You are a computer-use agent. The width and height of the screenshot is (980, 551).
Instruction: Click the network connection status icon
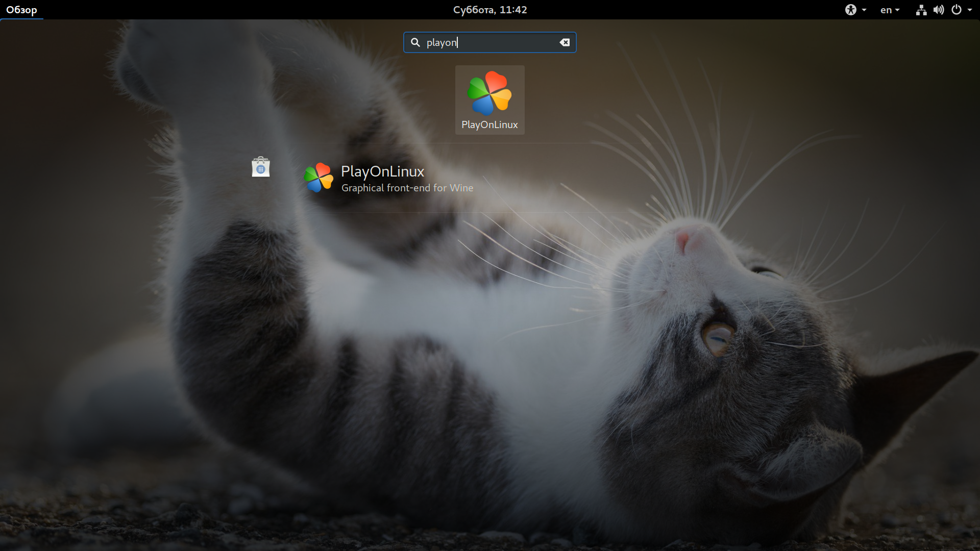(921, 10)
